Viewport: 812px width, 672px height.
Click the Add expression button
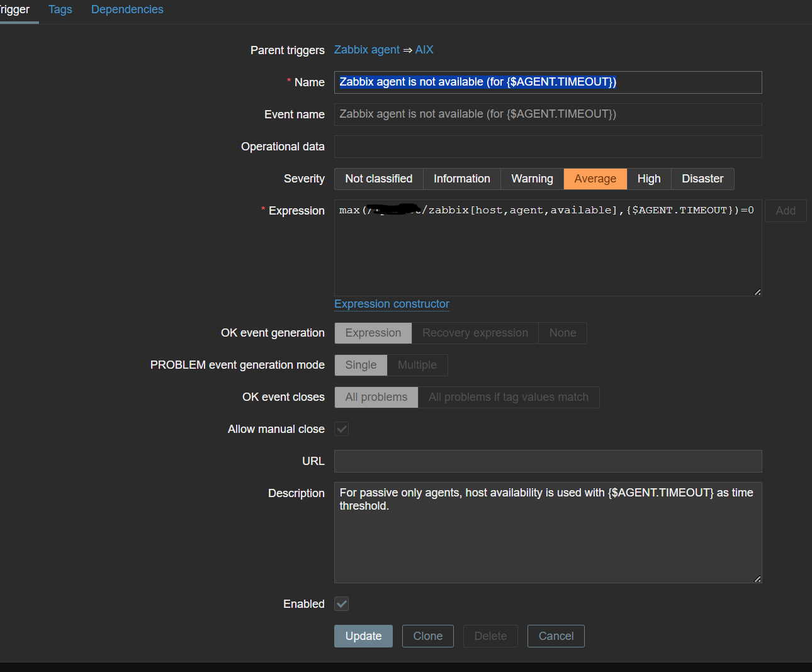point(786,211)
